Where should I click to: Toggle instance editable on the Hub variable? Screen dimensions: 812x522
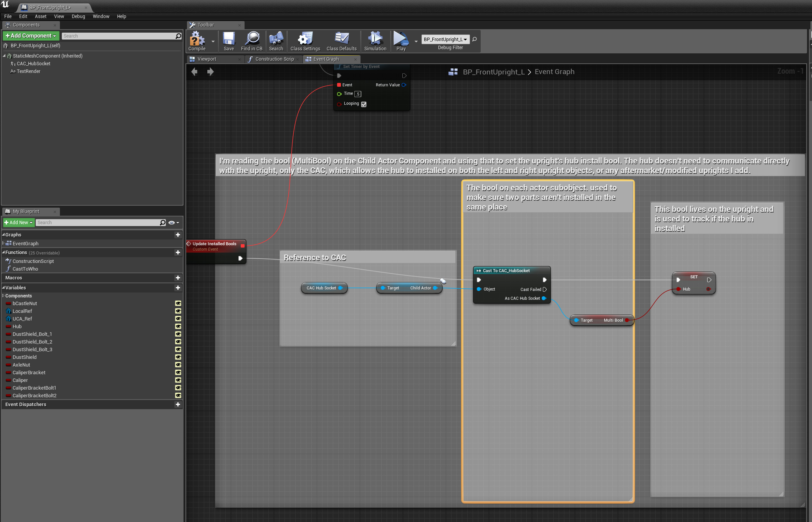(178, 326)
